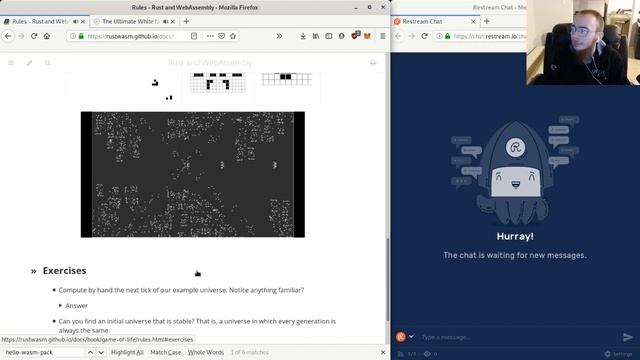This screenshot has width=640, height=360.
Task: Change the mdBook theme with the brush
Action: coord(29,62)
